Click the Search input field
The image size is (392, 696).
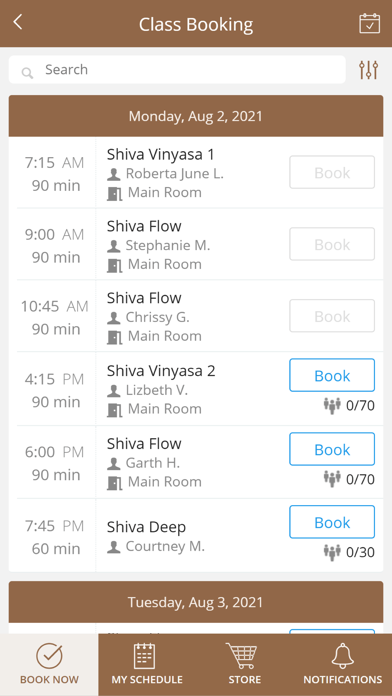177,70
